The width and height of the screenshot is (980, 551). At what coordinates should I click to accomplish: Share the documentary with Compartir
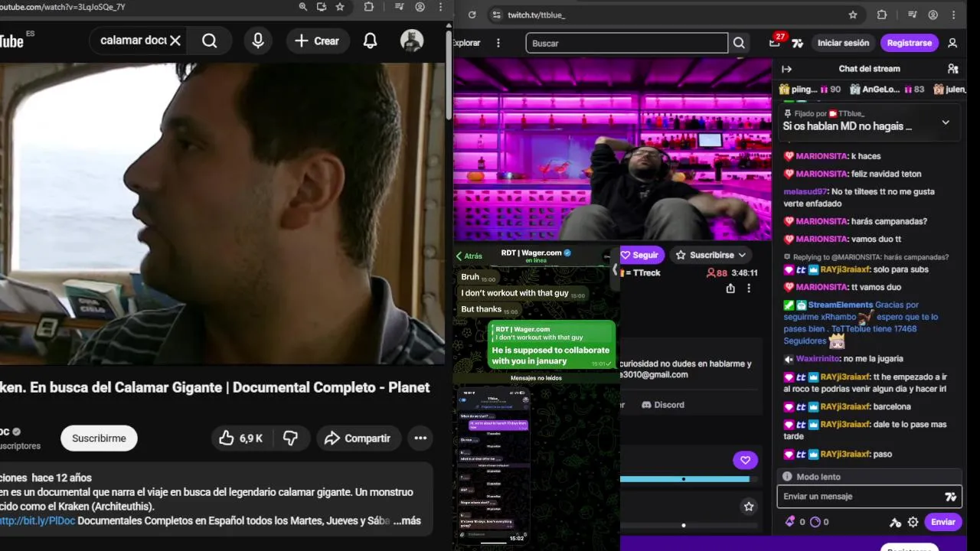(x=357, y=439)
